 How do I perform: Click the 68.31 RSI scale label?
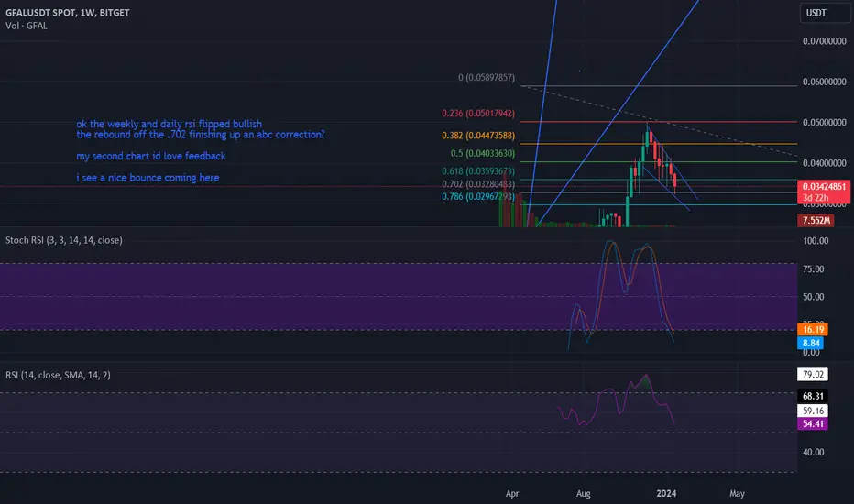click(x=812, y=396)
